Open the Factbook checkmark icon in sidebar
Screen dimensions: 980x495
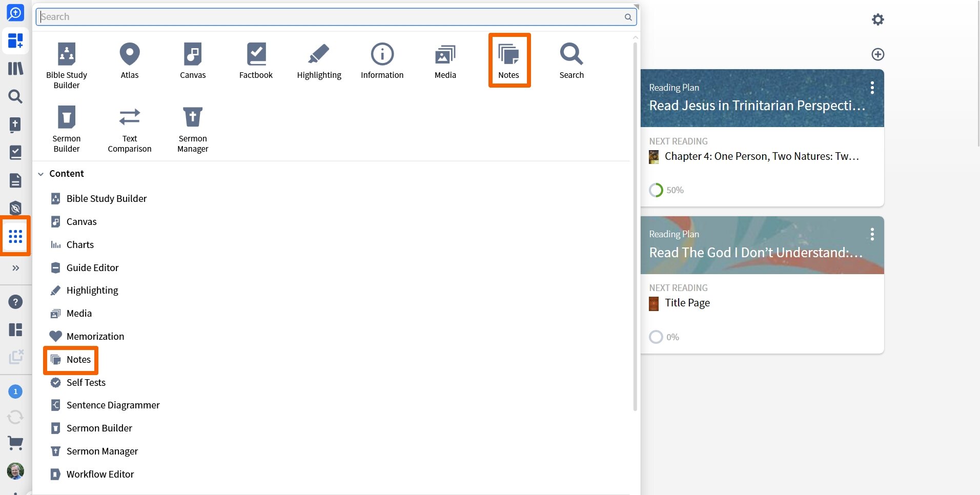click(x=15, y=152)
